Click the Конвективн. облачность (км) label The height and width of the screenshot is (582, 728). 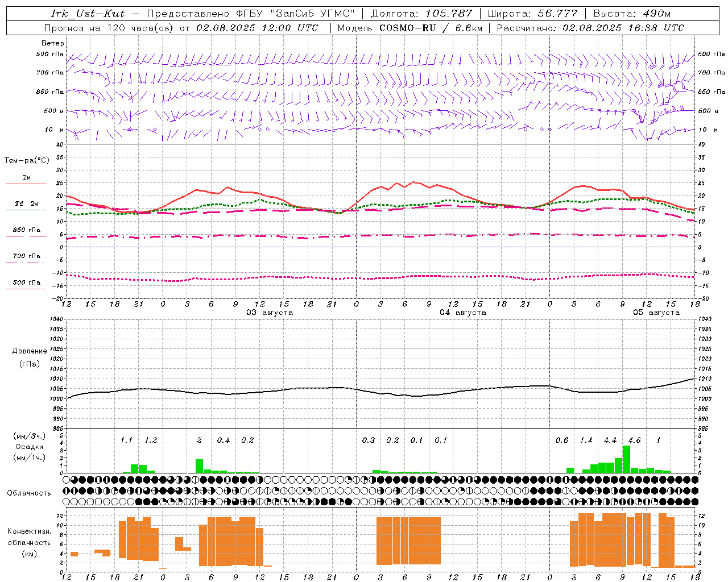(29, 542)
